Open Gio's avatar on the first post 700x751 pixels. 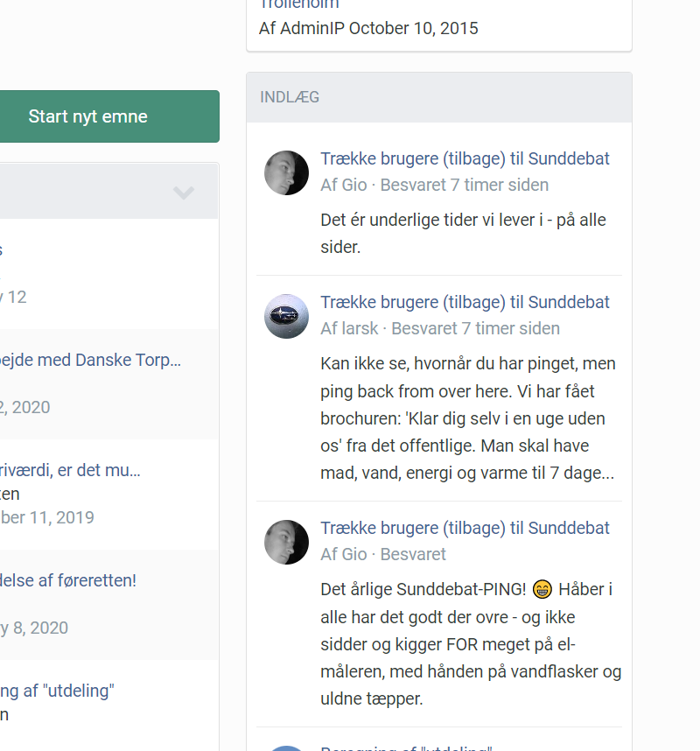click(286, 173)
